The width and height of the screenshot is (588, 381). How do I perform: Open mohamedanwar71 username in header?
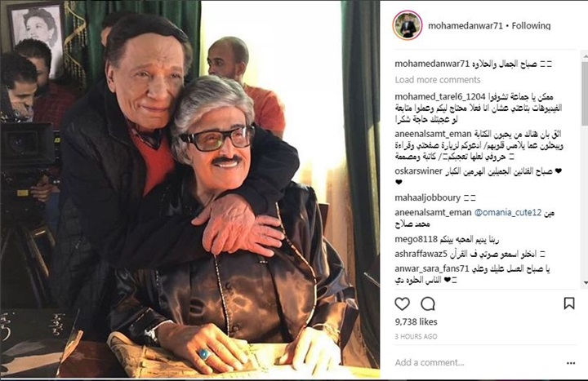[465, 26]
